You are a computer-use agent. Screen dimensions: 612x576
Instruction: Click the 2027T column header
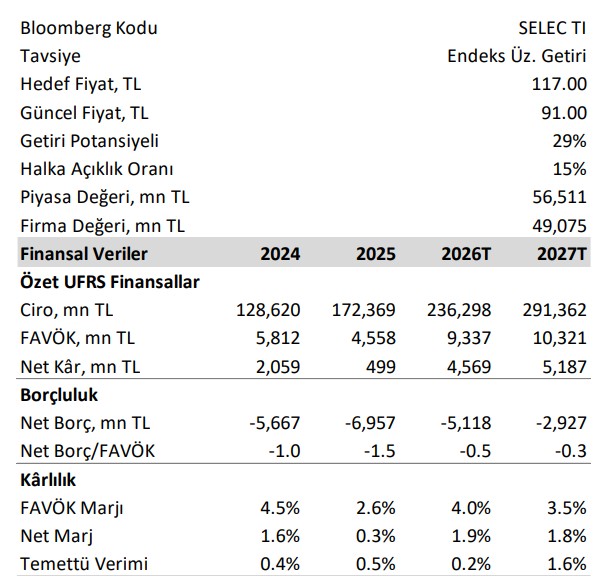[562, 254]
